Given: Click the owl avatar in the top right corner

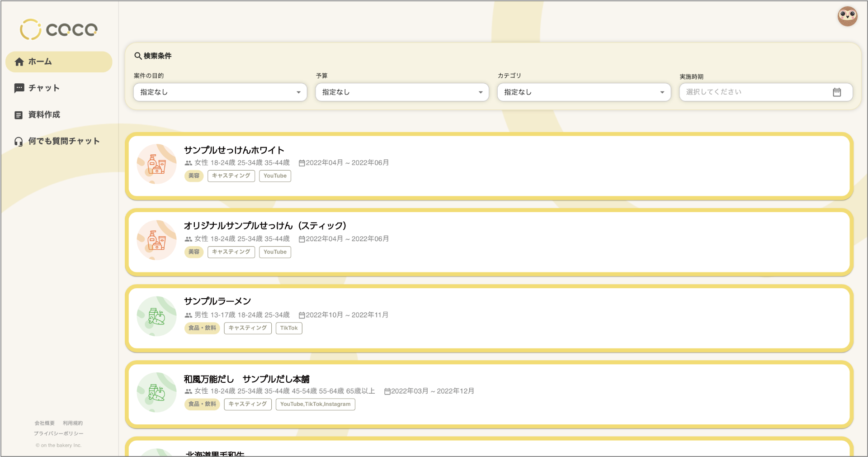Looking at the screenshot, I should (x=848, y=16).
